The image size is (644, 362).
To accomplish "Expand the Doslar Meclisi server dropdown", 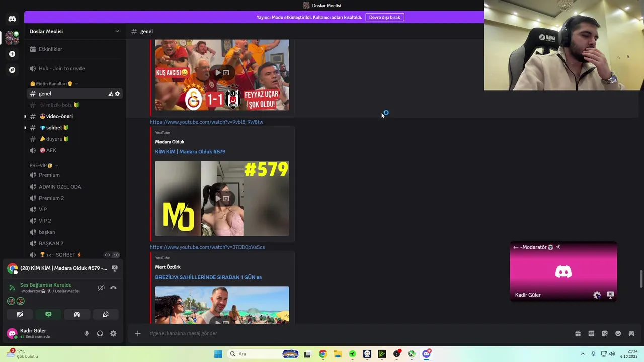I will pyautogui.click(x=117, y=31).
